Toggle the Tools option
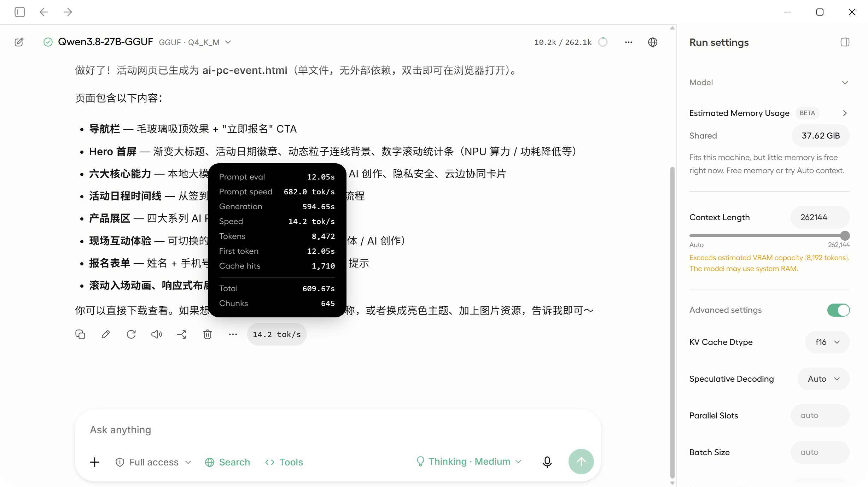Viewport: 868px width, 487px height. 284,462
